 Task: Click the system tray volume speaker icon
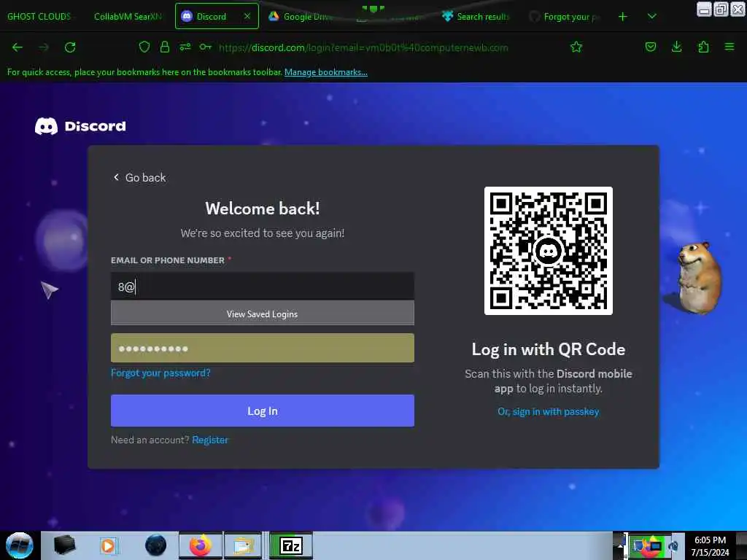click(x=673, y=545)
